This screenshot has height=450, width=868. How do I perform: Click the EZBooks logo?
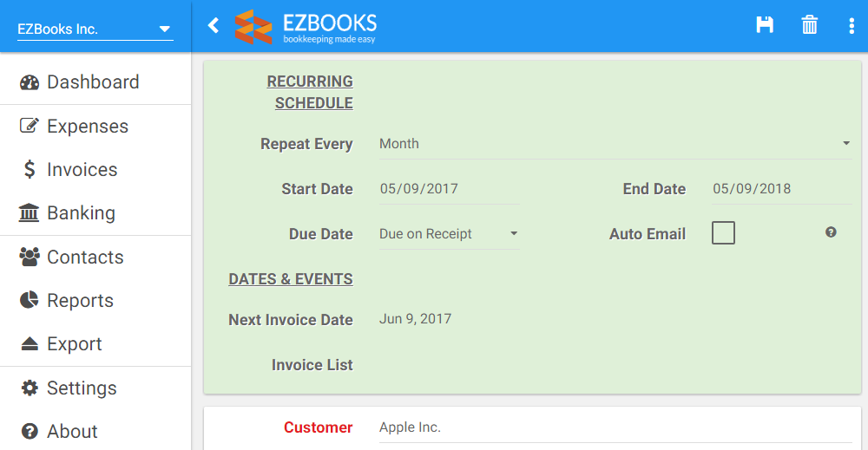[306, 27]
